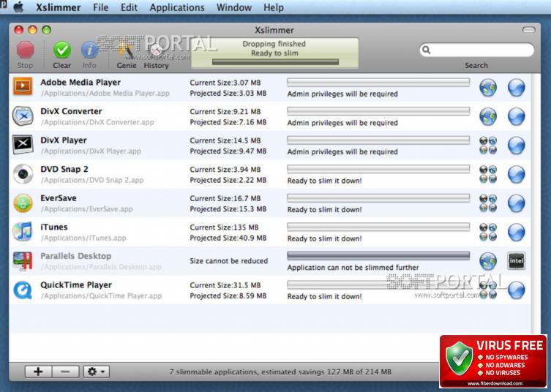This screenshot has height=392, width=551.
Task: Click the multi-globe languages icon for DVD Snap 2
Action: (x=488, y=174)
